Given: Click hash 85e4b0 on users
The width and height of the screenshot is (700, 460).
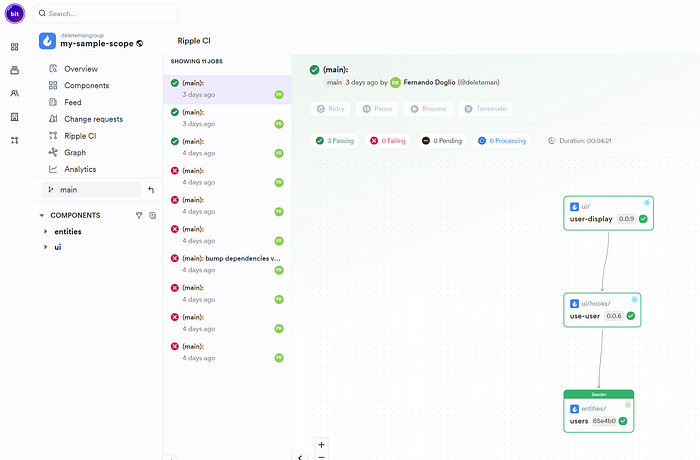Looking at the screenshot, I should point(604,421).
